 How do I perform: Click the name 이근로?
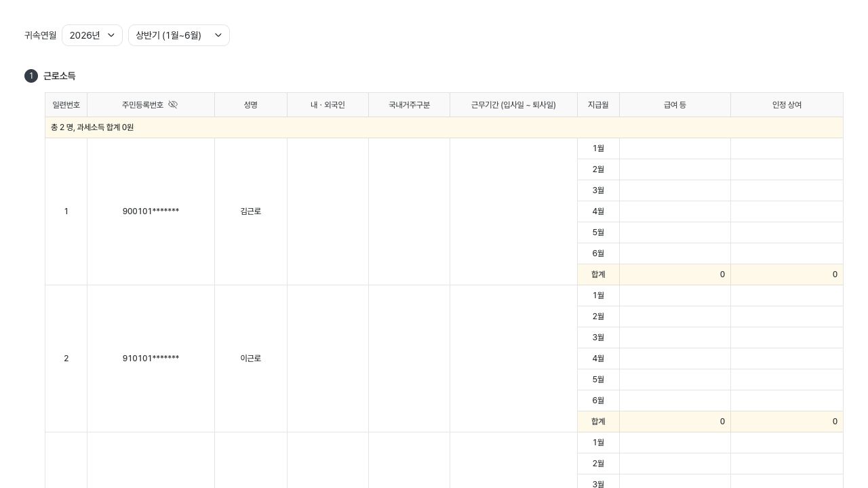point(251,359)
